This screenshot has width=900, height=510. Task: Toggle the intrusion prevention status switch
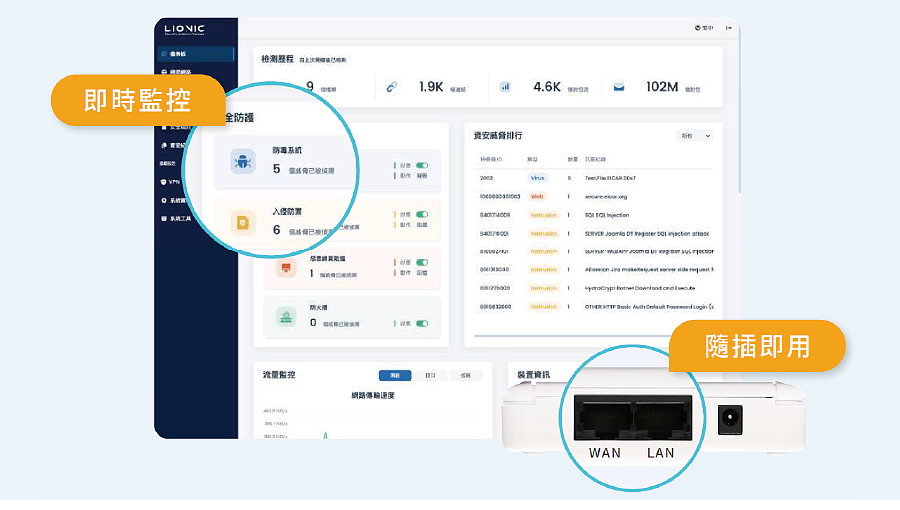[422, 214]
